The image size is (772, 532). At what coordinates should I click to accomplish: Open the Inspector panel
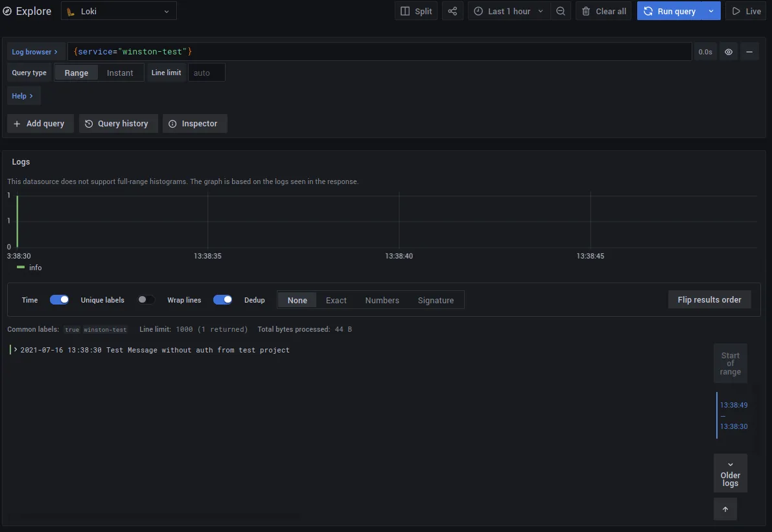[x=194, y=123]
